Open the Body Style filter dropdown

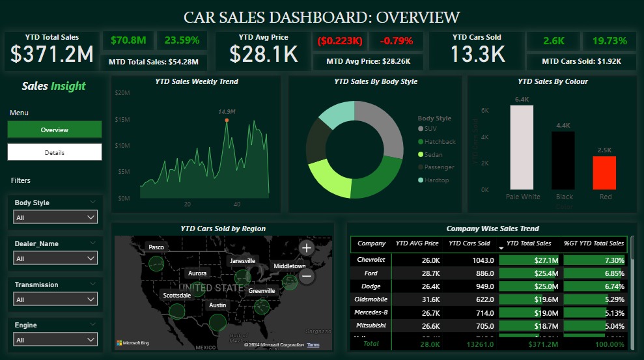tap(55, 217)
